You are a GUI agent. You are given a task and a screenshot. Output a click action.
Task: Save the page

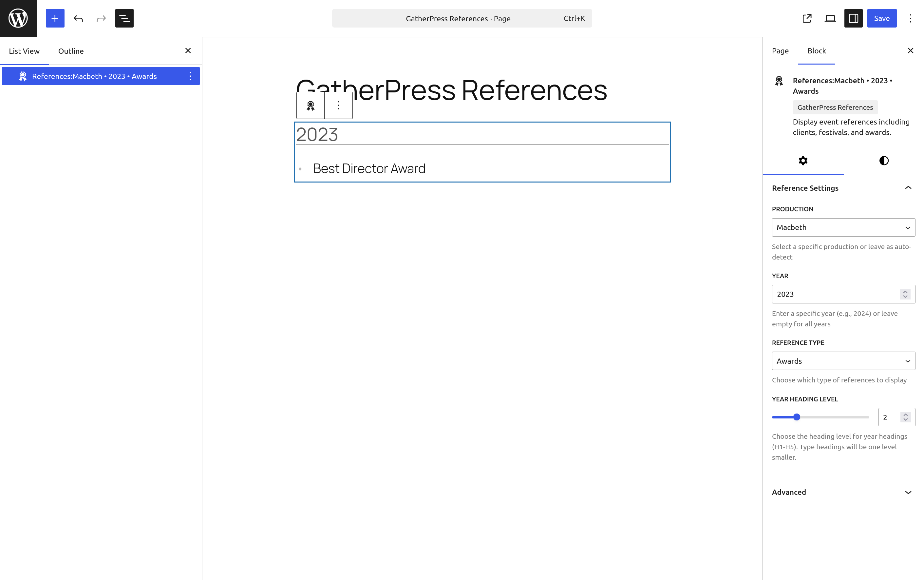coord(881,18)
